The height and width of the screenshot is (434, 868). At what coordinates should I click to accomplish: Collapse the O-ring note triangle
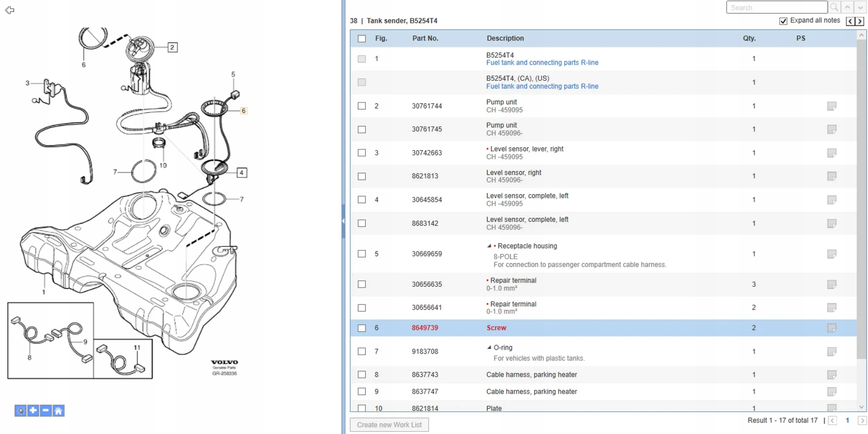click(489, 348)
